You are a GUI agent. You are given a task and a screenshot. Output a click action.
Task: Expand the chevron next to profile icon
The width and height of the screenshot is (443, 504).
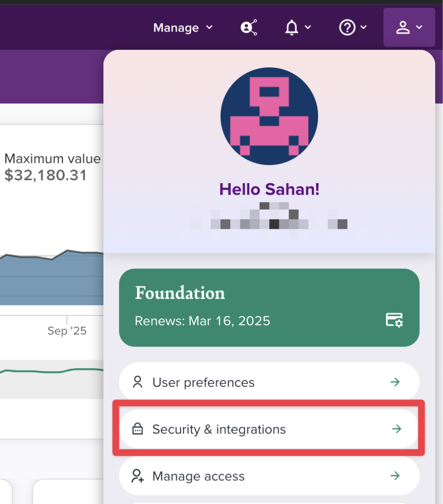pyautogui.click(x=419, y=28)
